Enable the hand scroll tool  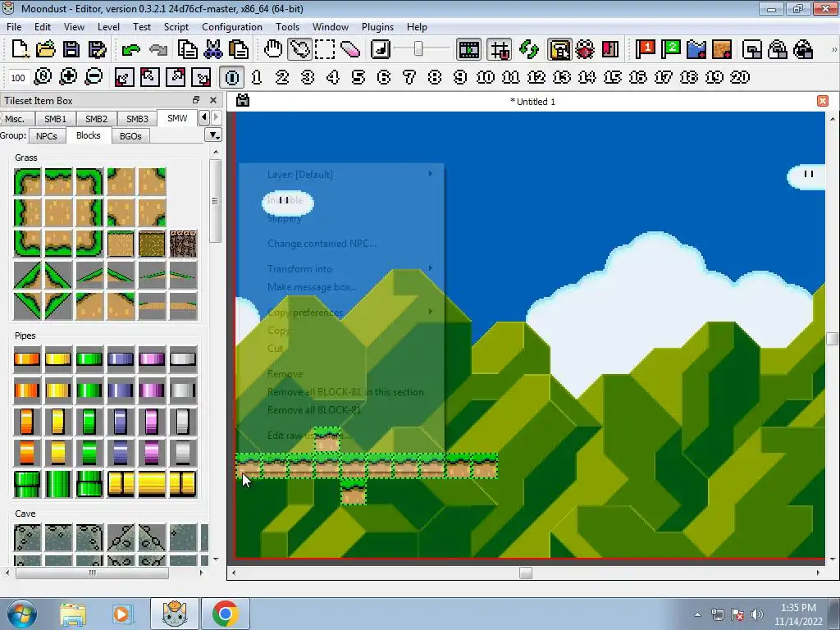point(273,49)
